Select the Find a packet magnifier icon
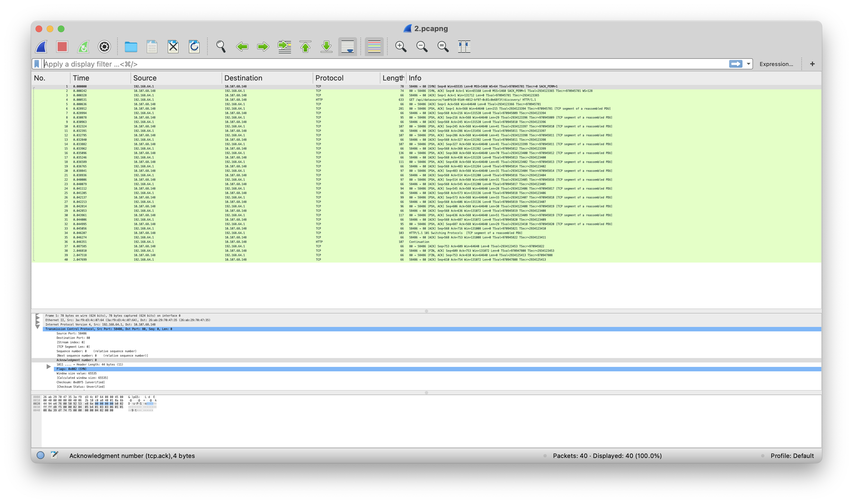This screenshot has width=853, height=504. pos(221,47)
